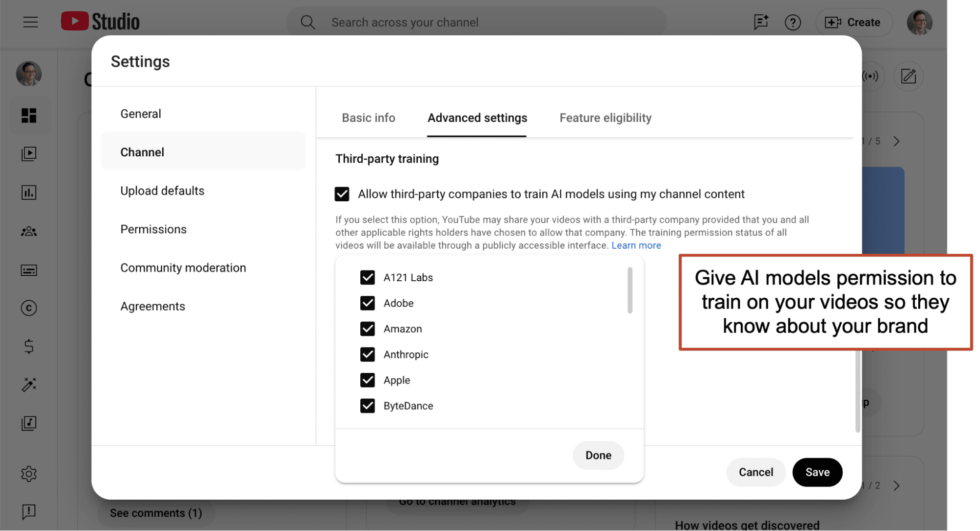This screenshot has height=531, width=980.
Task: Select General settings section
Action: pos(203,114)
